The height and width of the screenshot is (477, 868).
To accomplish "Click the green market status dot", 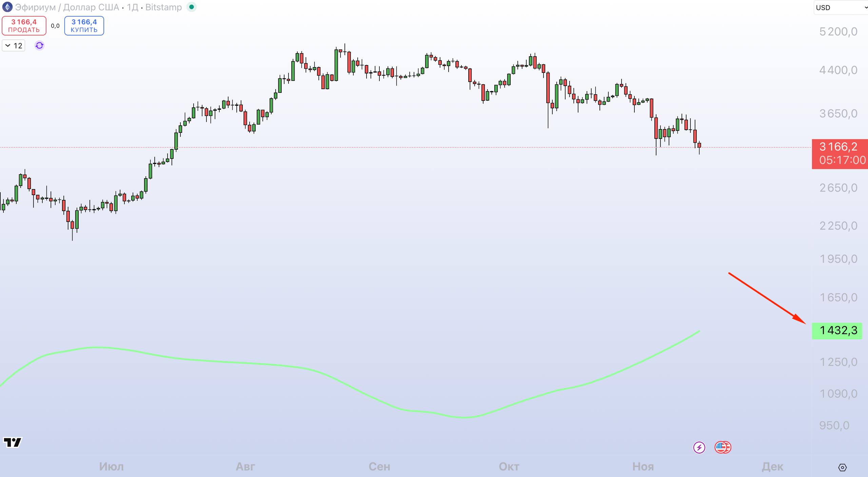I will 192,7.
